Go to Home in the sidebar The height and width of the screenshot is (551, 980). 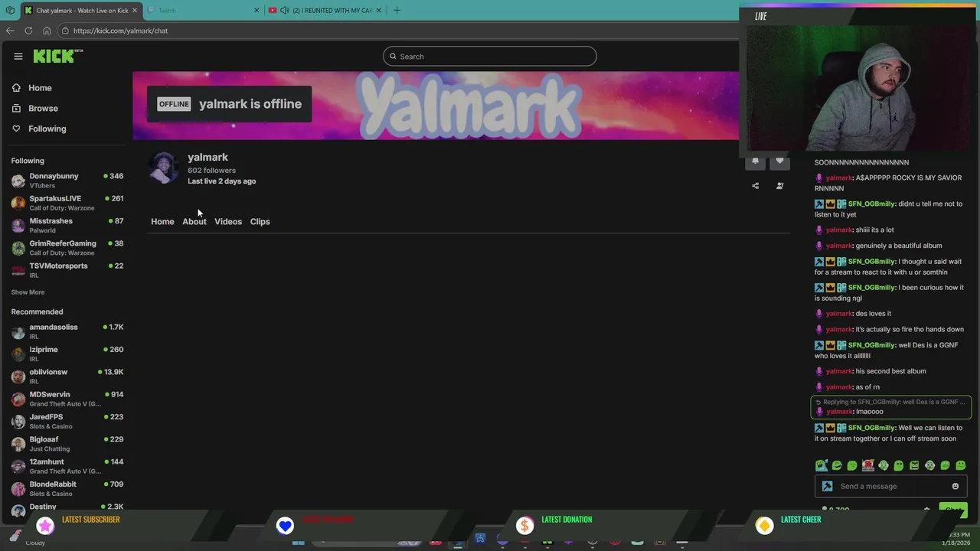40,88
